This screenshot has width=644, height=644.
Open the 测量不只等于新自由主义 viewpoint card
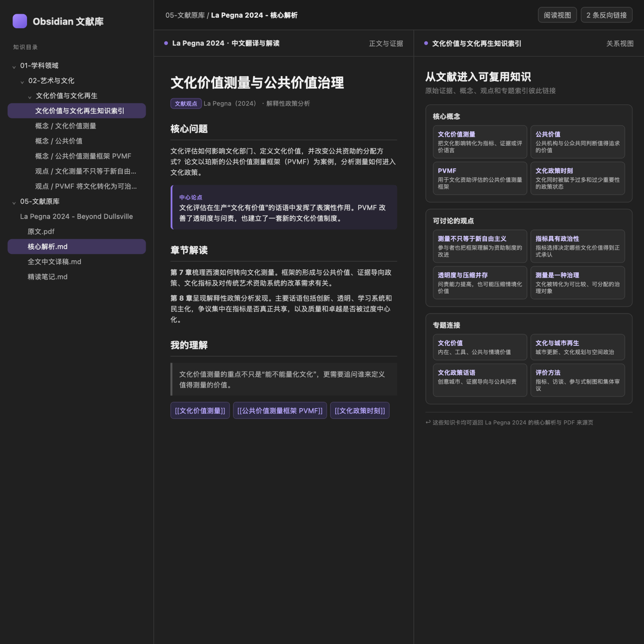point(480,246)
